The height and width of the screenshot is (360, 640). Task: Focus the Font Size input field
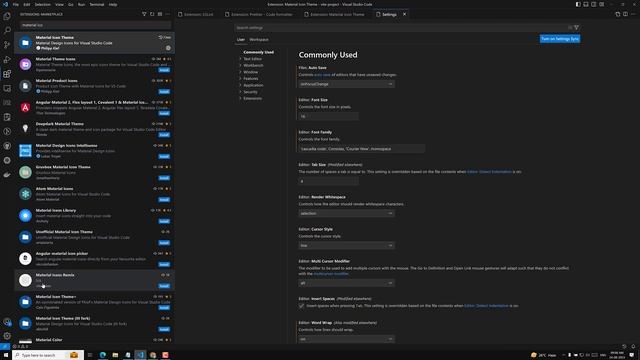click(329, 116)
